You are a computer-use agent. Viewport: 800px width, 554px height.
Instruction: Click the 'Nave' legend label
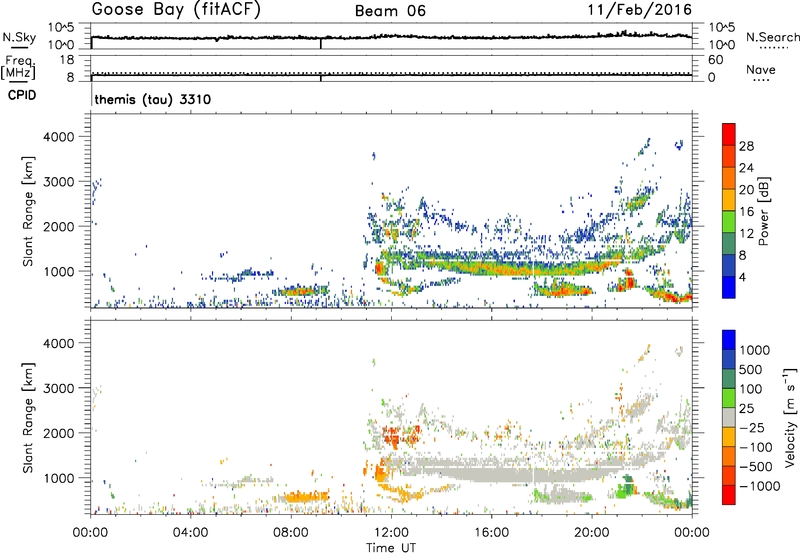tap(761, 69)
